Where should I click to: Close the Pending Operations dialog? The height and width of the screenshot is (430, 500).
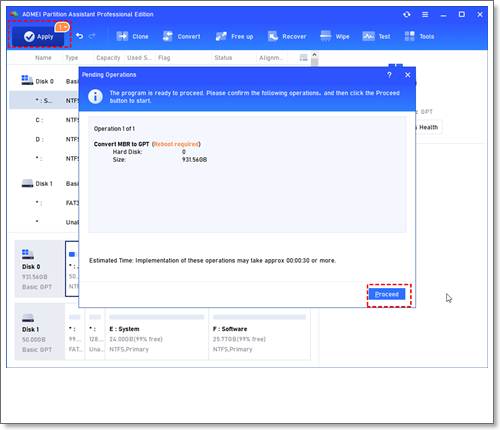[x=407, y=75]
